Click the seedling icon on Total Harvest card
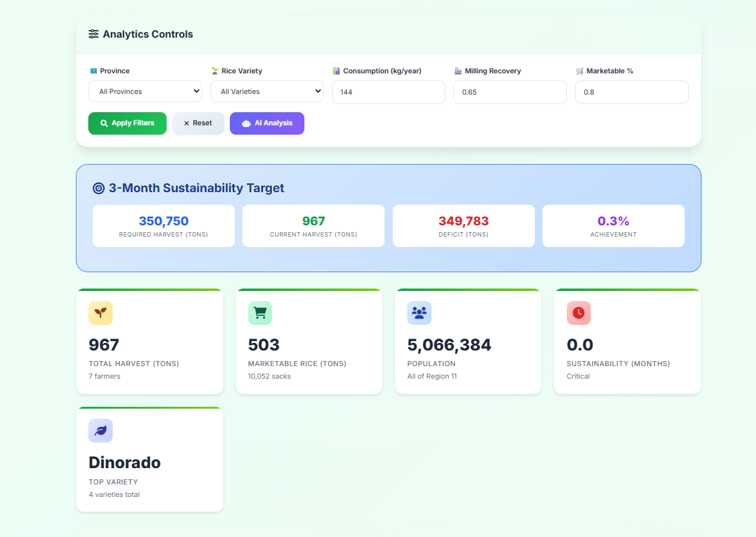The height and width of the screenshot is (537, 756). 101,313
